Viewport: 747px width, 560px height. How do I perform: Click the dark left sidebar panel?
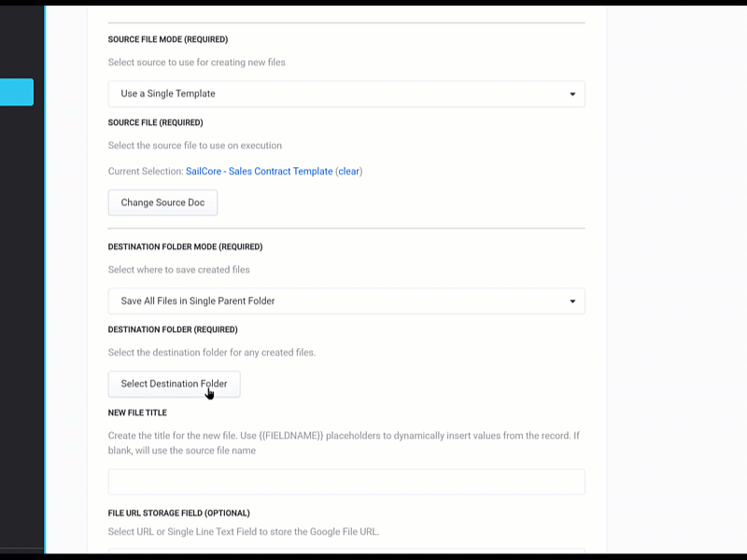point(19,280)
